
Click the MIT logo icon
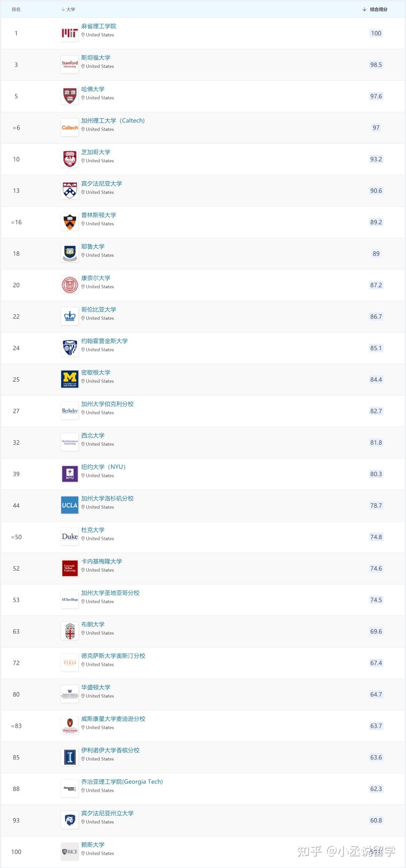(x=70, y=33)
